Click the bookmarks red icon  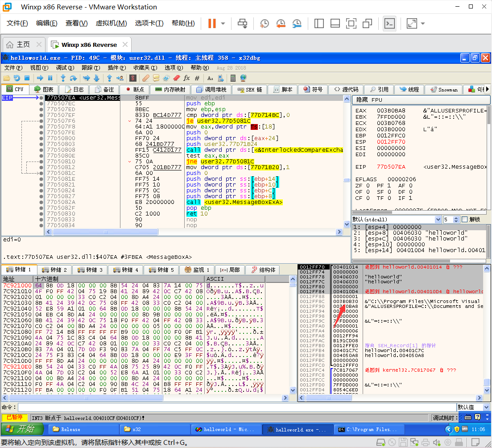176,78
